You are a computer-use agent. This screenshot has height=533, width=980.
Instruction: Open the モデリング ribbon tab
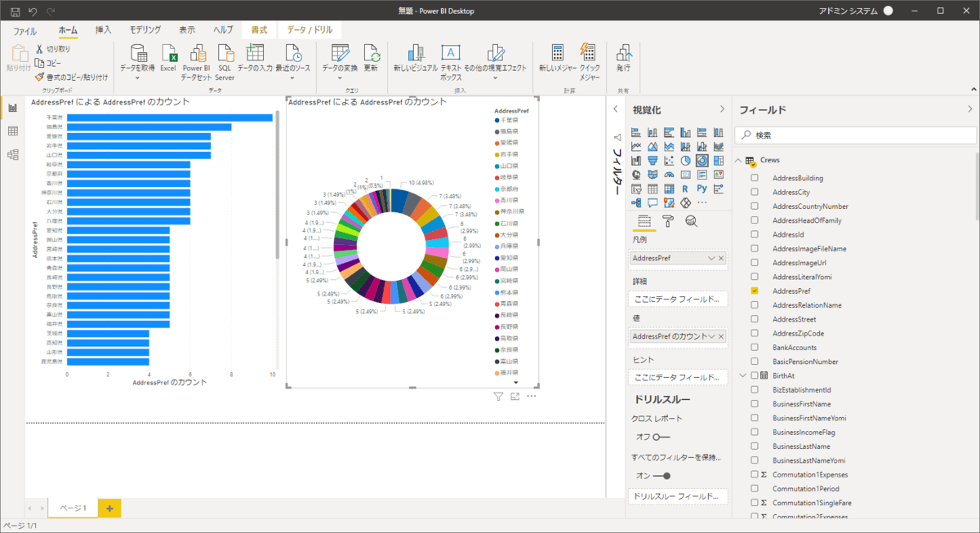pos(145,30)
